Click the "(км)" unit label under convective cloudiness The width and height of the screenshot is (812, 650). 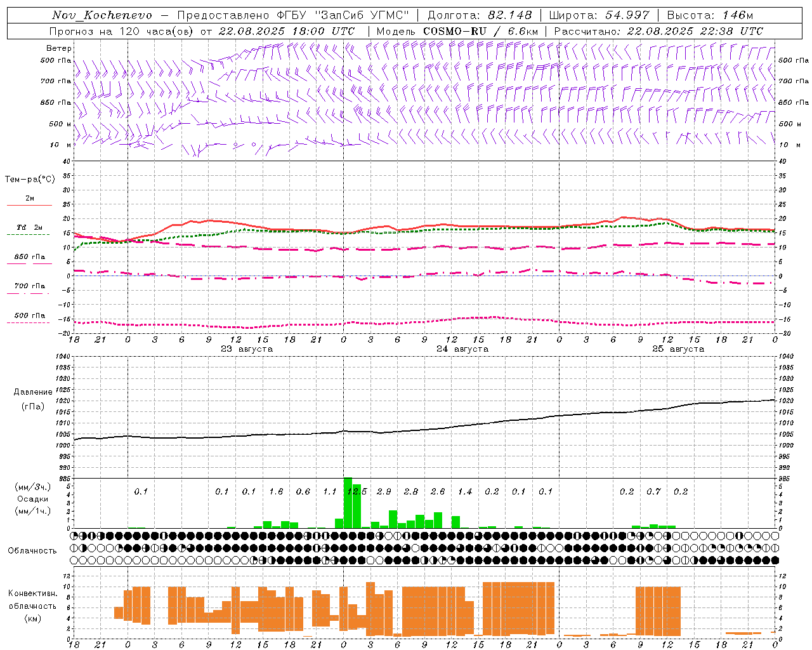tap(33, 619)
